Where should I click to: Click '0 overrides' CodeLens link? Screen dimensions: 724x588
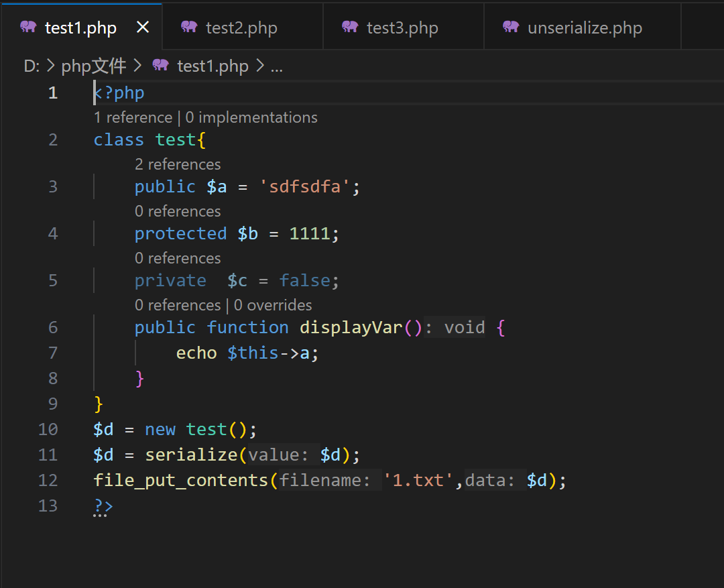point(273,305)
